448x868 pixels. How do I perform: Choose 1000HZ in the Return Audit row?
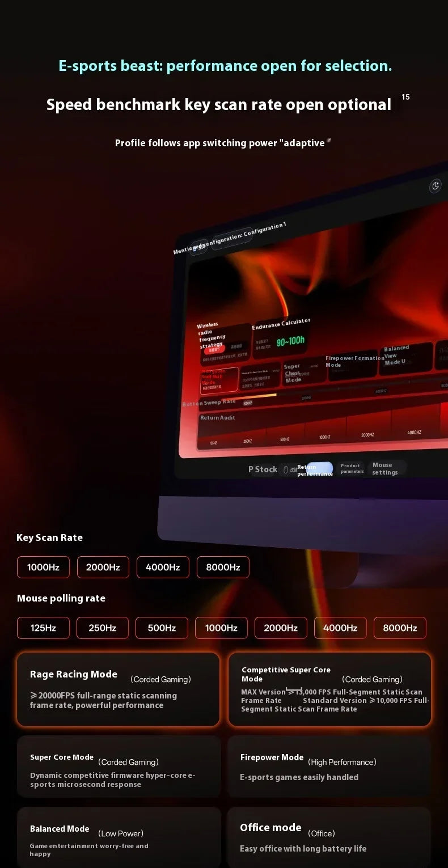324,437
